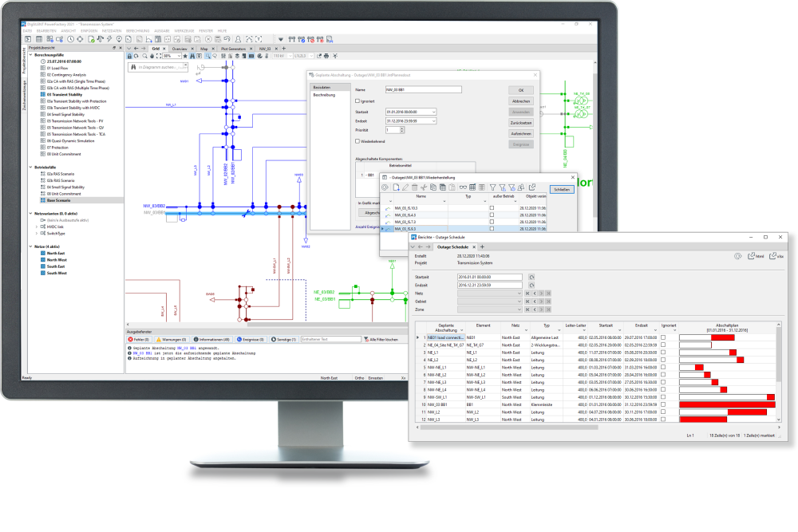Check außer Betrieb for NW_03_IS.10.3
This screenshot has height=532, width=798.
click(492, 208)
